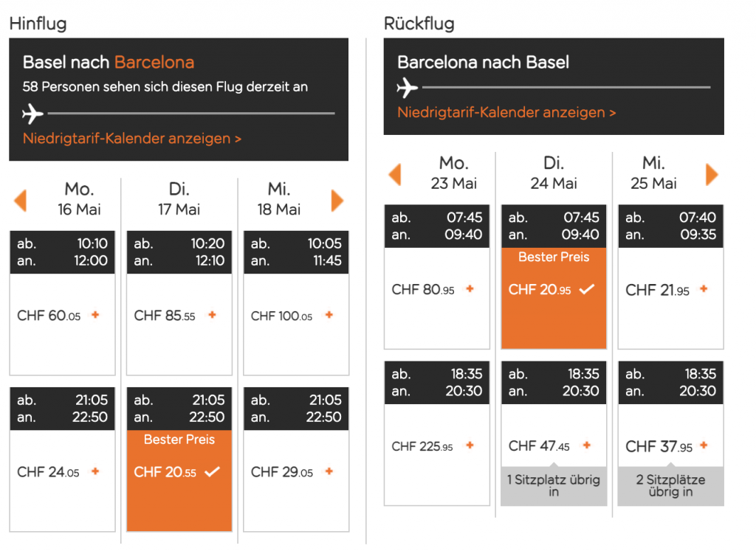Select the CHF 47.45 return flight
The width and height of the screenshot is (756, 551).
point(587,446)
